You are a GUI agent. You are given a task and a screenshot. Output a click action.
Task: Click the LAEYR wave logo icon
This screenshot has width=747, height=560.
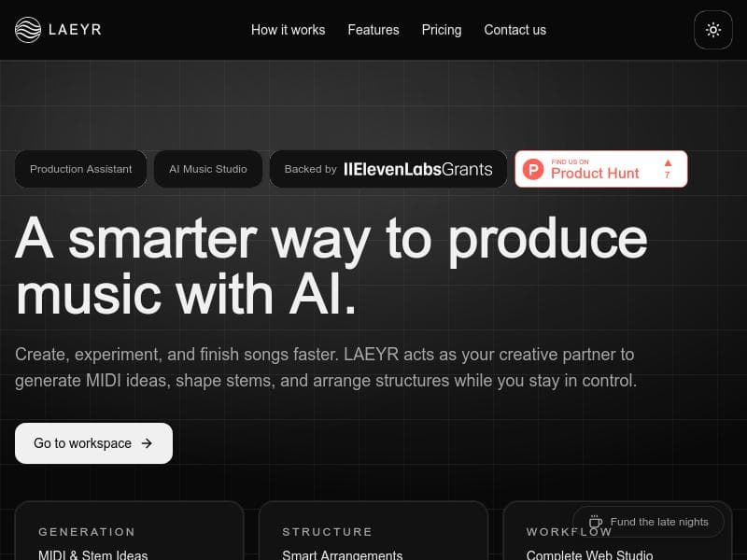28,30
